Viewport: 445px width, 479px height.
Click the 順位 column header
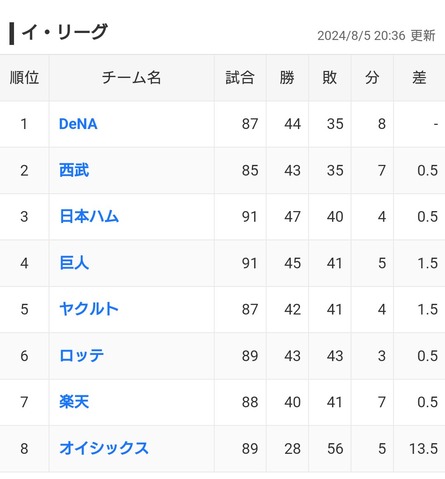coord(24,78)
